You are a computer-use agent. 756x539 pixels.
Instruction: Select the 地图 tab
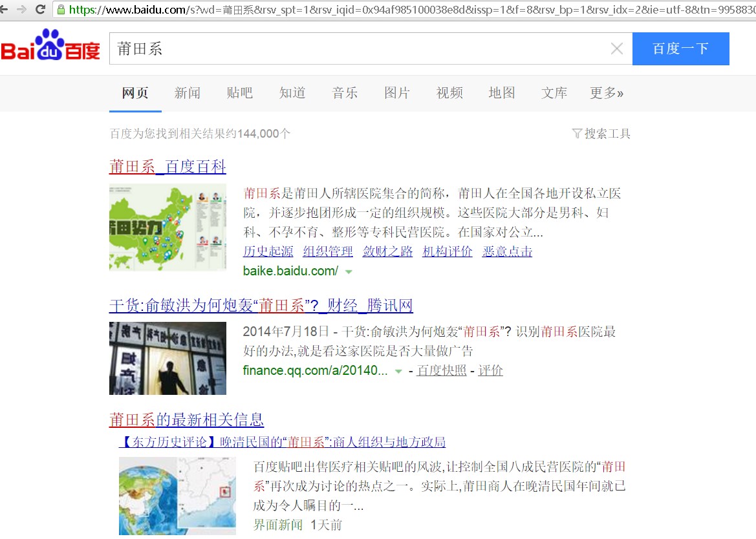501,93
